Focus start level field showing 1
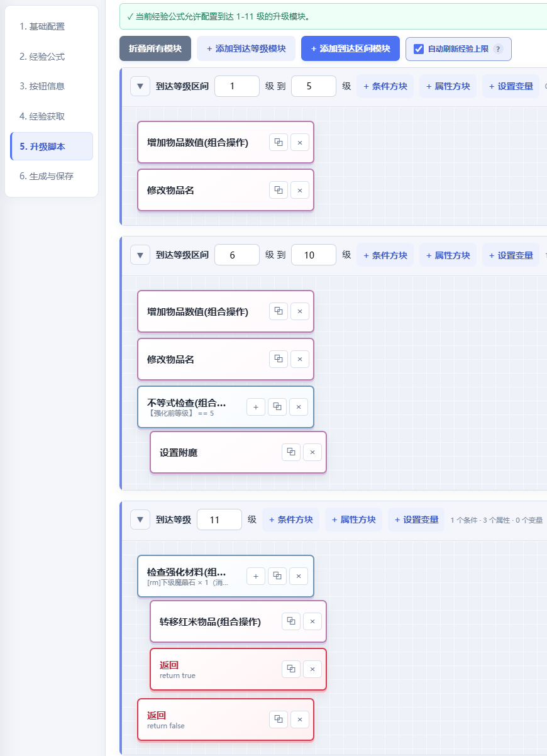Screen dimensions: 547x756 click(237, 86)
